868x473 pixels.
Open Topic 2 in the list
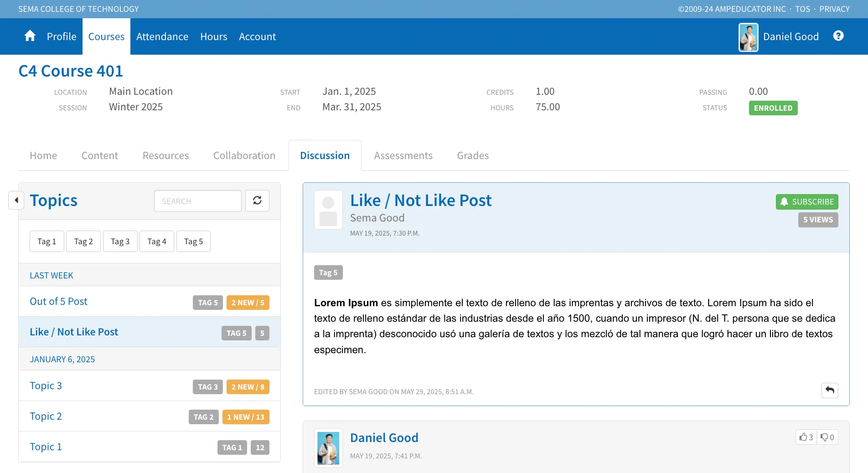coord(46,416)
